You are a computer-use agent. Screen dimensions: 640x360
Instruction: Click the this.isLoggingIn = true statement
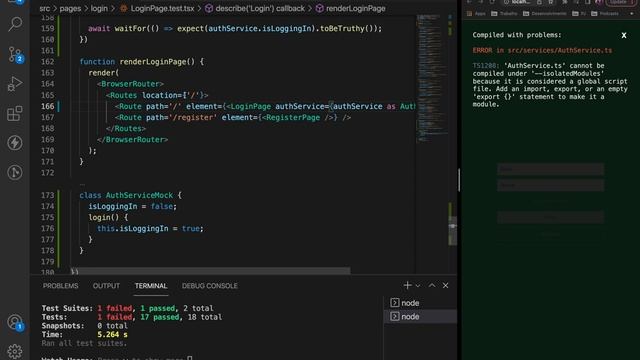[x=150, y=228]
